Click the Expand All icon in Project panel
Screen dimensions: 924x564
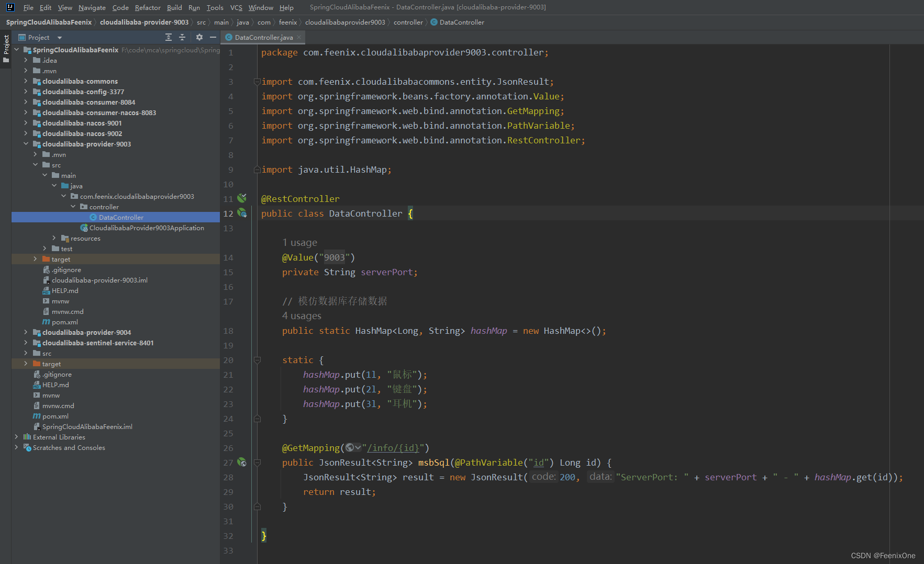169,37
